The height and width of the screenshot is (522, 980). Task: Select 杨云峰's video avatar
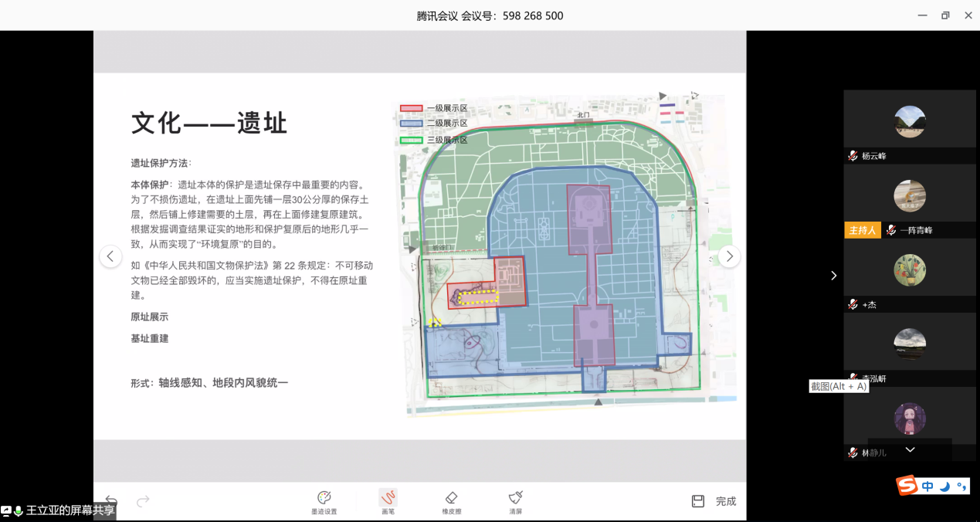click(x=910, y=121)
